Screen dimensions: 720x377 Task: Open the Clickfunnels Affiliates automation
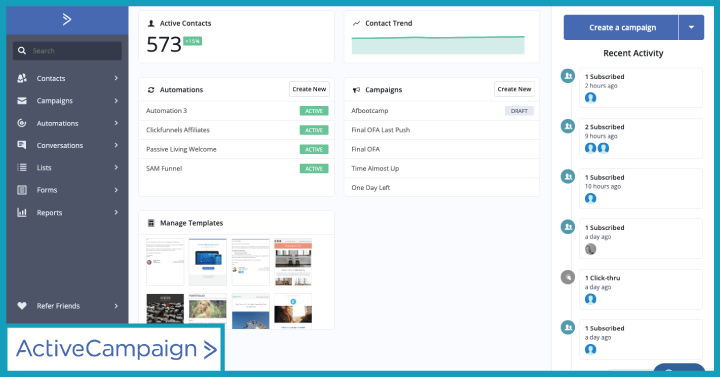(x=236, y=130)
